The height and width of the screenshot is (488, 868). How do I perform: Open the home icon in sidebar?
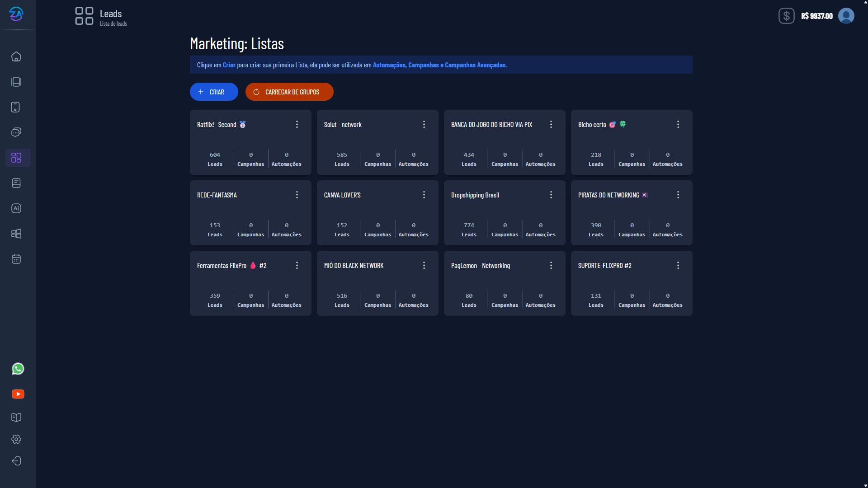(16, 56)
